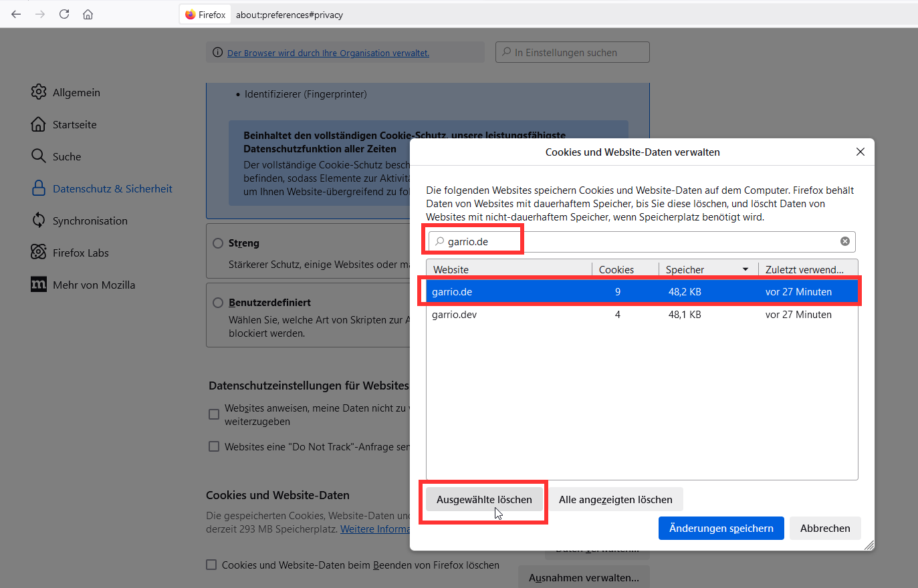
Task: Reload the page with the refresh icon
Action: (x=64, y=14)
